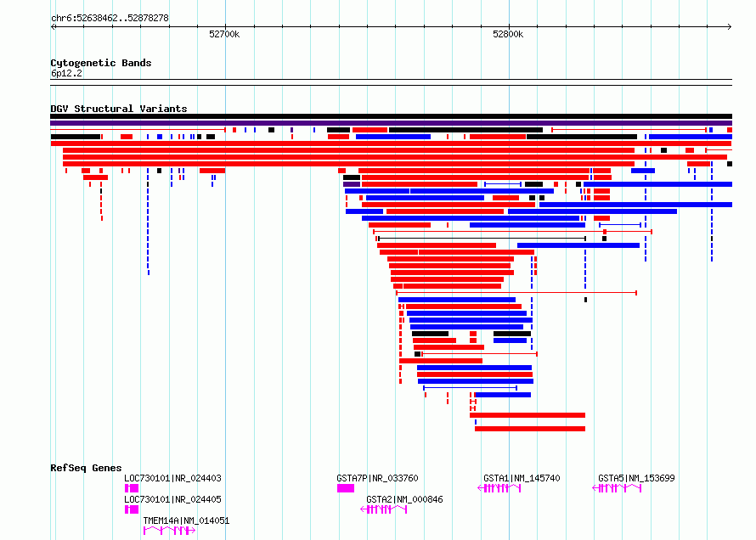This screenshot has width=756, height=540.
Task: Open the LOC730101|NR_024405 gene label
Action: [x=172, y=499]
